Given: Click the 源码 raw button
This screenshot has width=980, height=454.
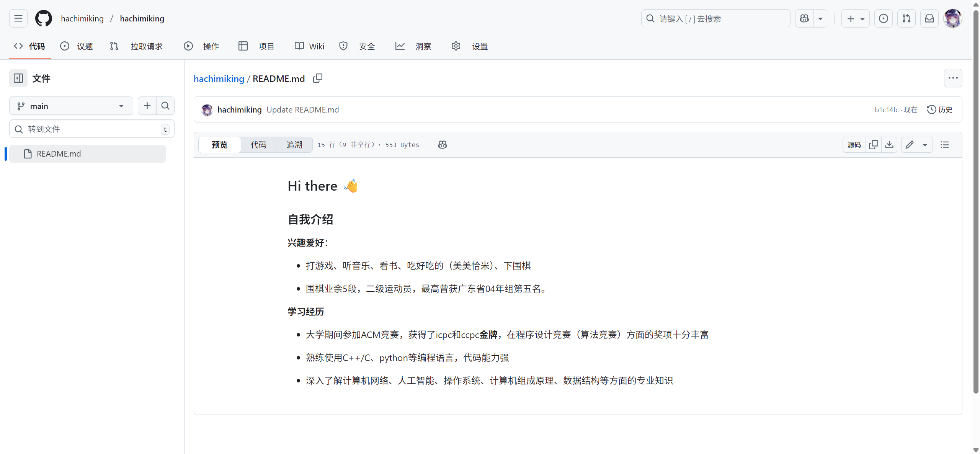Looking at the screenshot, I should 854,145.
